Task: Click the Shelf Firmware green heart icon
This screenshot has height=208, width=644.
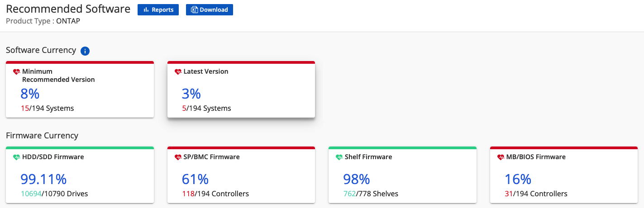Action: 339,157
